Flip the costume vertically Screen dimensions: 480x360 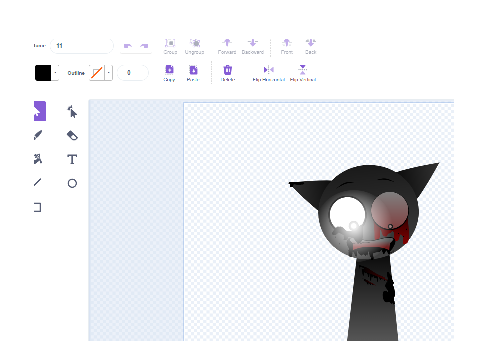pos(303,73)
